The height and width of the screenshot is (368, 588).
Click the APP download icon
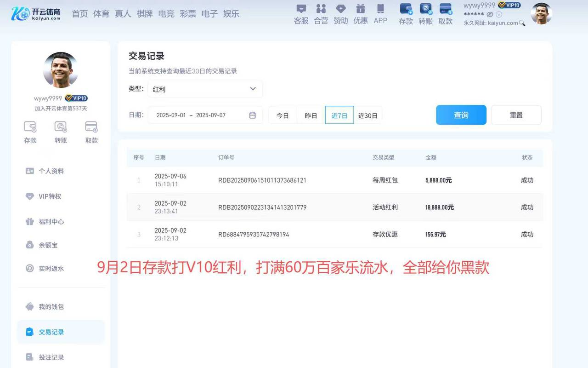[380, 13]
